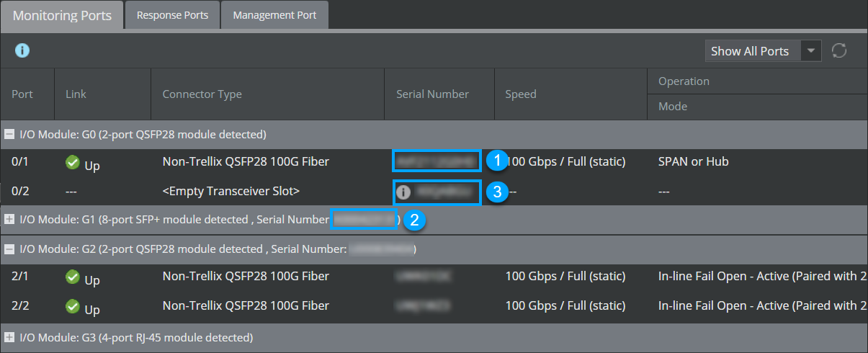Screen dimensions: 868x353
Task: Refresh the ports list
Action: click(838, 50)
